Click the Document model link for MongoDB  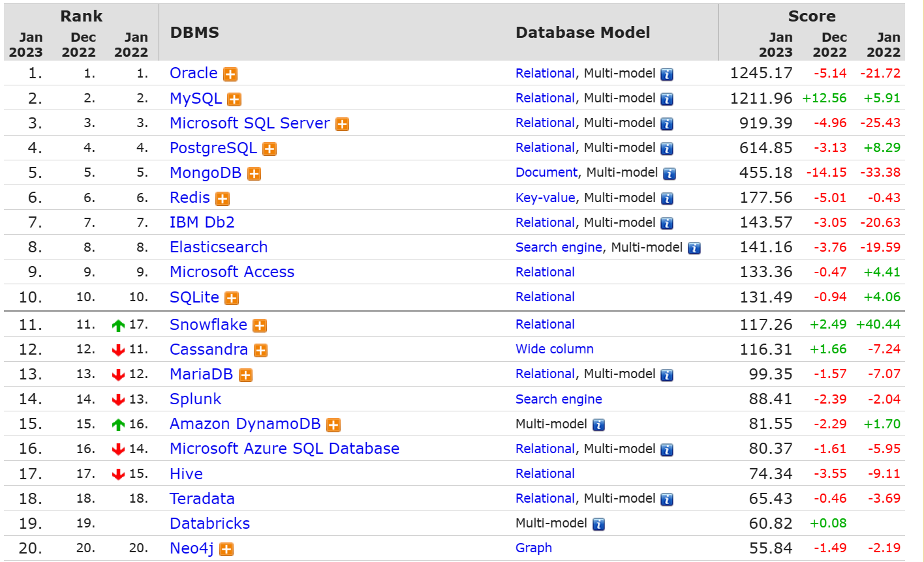coord(546,173)
